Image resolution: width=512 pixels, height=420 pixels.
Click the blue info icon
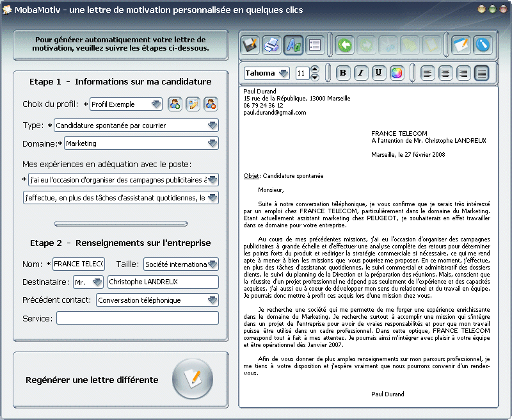483,45
